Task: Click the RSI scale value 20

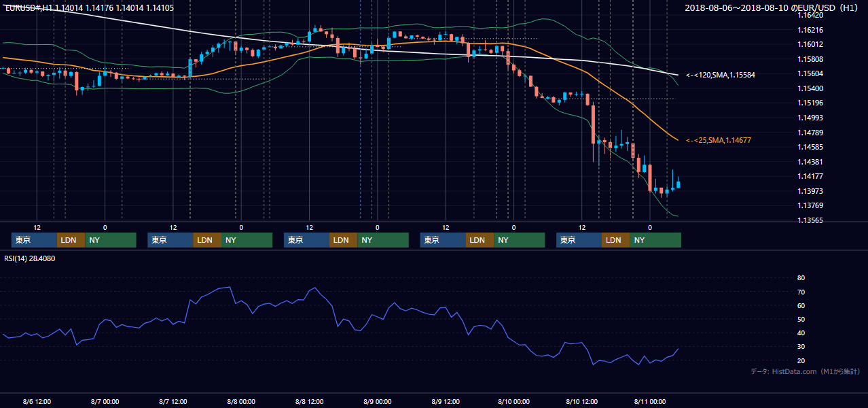Action: pyautogui.click(x=801, y=360)
